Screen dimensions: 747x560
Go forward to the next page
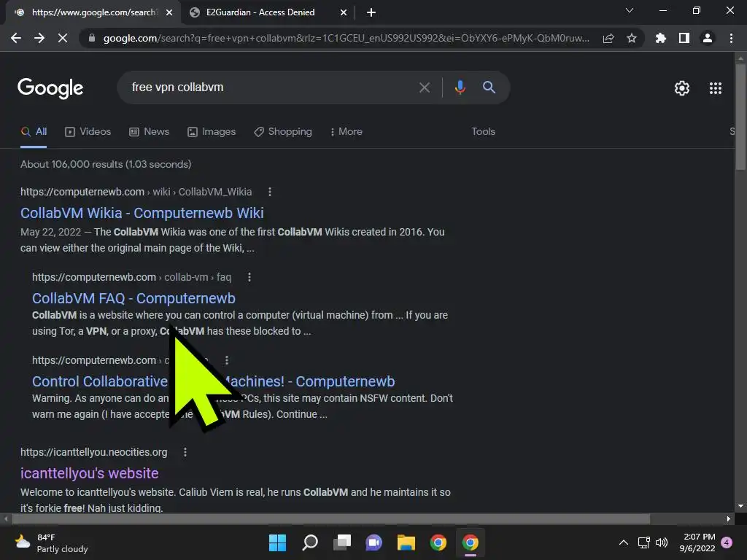pos(39,38)
